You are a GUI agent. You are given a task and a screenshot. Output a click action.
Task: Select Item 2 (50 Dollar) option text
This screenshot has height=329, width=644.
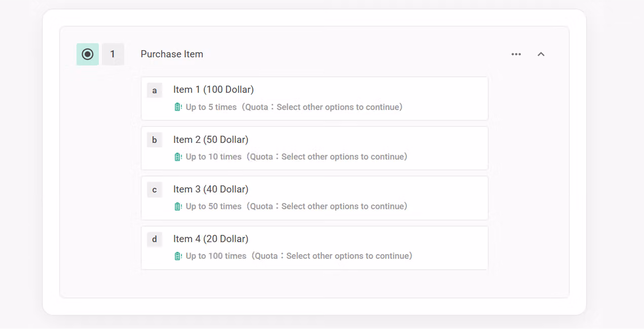211,140
